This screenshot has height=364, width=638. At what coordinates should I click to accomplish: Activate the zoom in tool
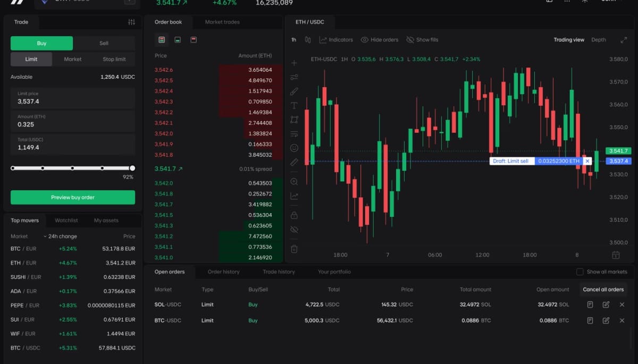pyautogui.click(x=294, y=181)
